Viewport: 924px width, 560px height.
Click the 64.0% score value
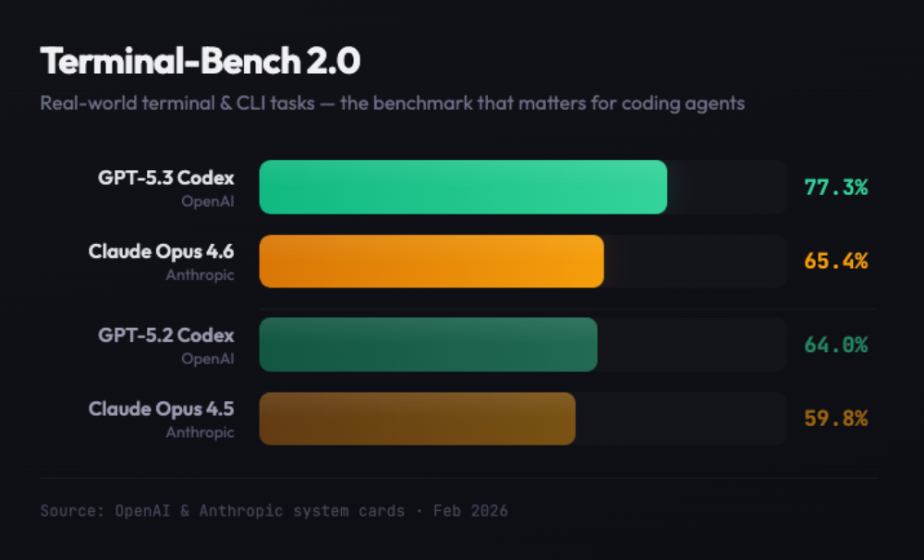[x=835, y=345]
